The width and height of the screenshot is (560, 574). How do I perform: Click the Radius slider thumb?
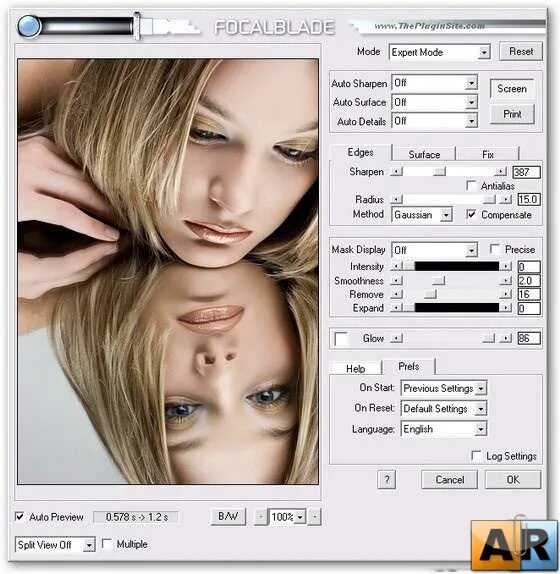489,200
